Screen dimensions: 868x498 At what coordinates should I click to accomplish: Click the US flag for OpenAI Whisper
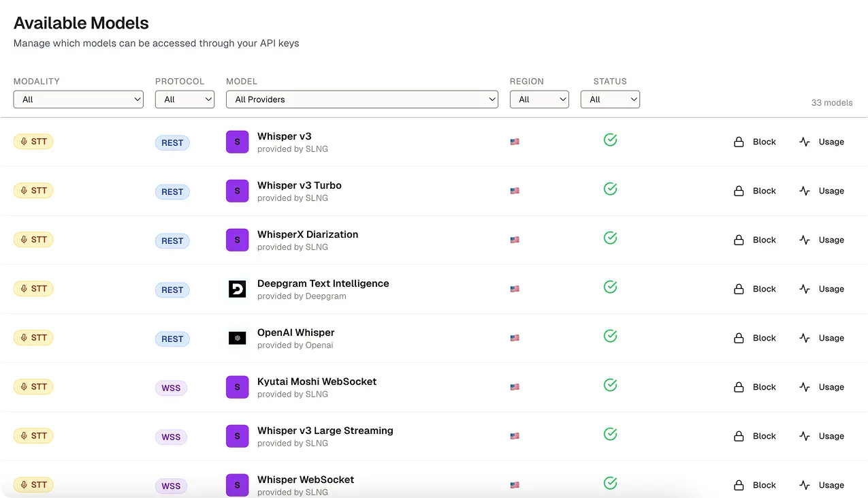[x=515, y=338]
